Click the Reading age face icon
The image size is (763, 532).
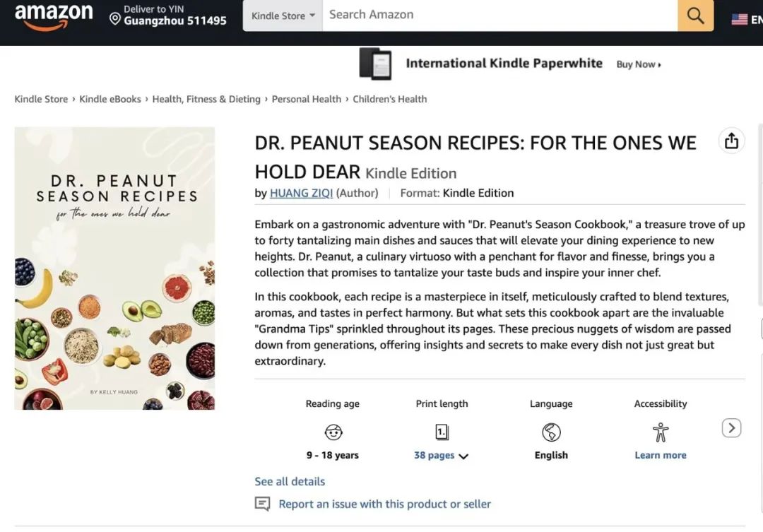(333, 432)
